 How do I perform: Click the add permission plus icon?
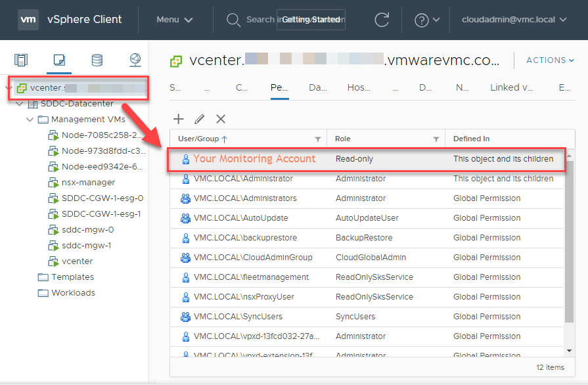pos(179,119)
